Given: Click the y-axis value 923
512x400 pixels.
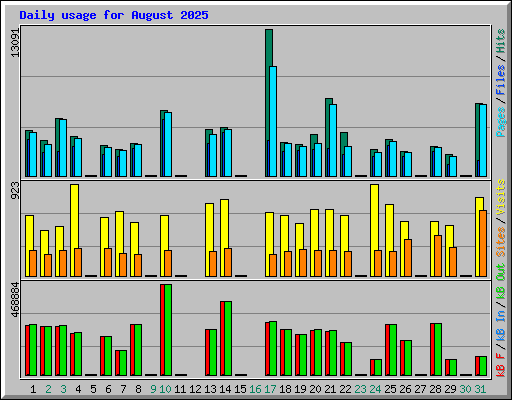Looking at the screenshot, I should [15, 190].
